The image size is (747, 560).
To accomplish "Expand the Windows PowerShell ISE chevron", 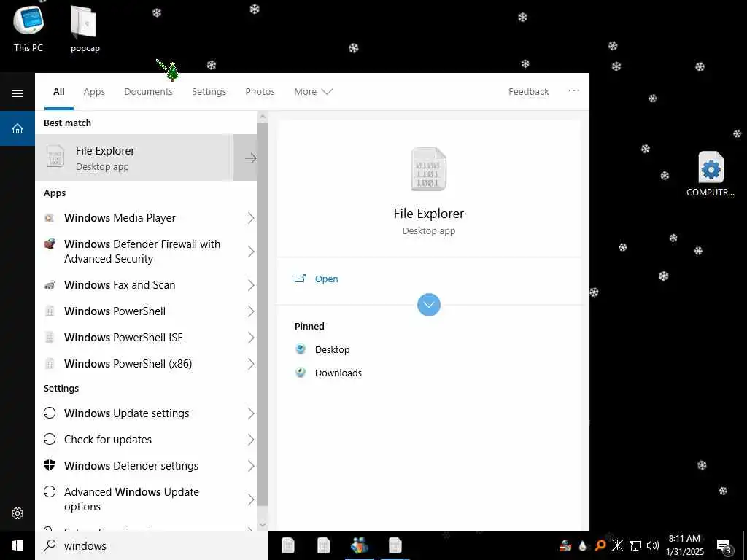I will pos(251,338).
